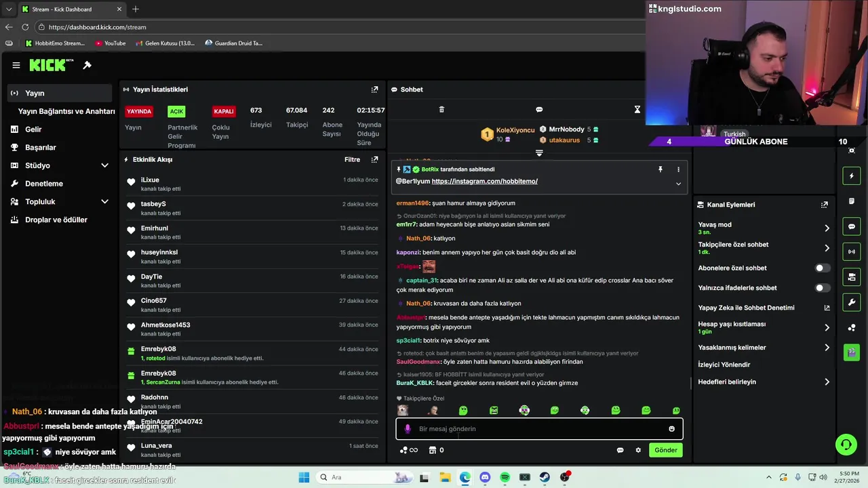Click the hourglass icon in chat toolbar

tap(637, 110)
